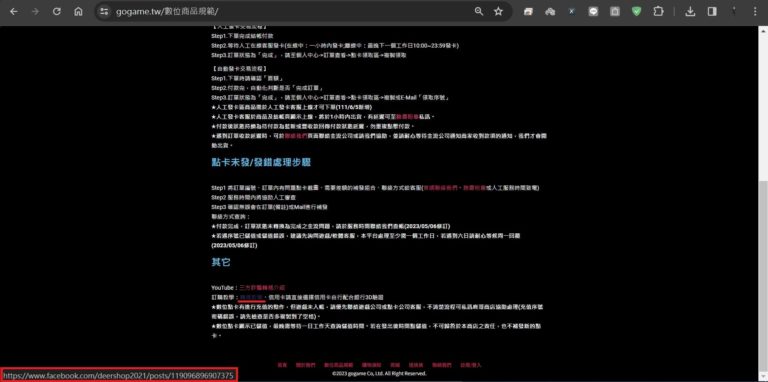The image size is (768, 382).
Task: Open the zoom magnifier in address bar
Action: pos(479,12)
